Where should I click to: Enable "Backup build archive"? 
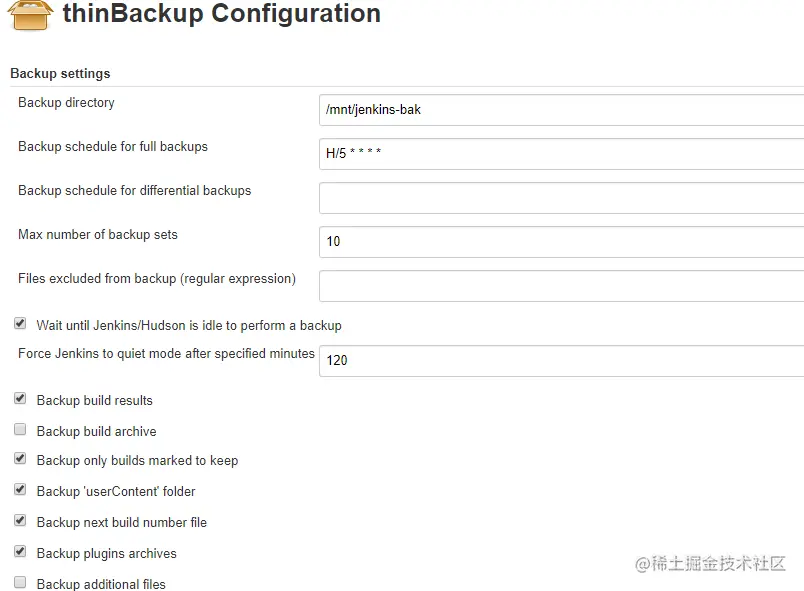tap(19, 429)
